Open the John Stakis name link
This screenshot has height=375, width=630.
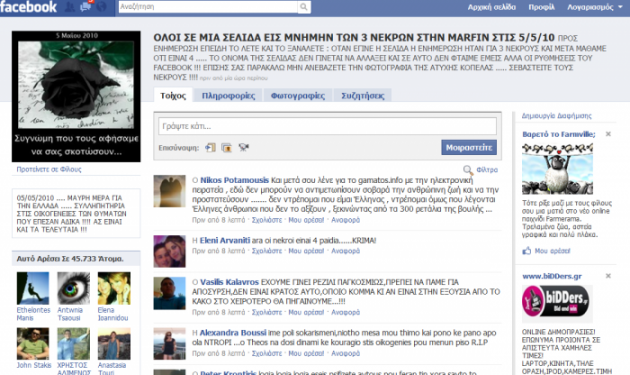coord(34,365)
